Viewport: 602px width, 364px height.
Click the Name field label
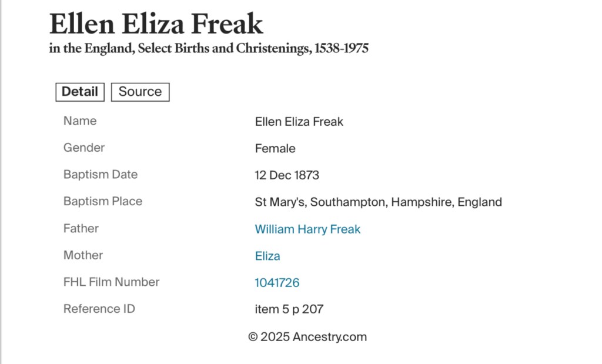click(x=80, y=121)
